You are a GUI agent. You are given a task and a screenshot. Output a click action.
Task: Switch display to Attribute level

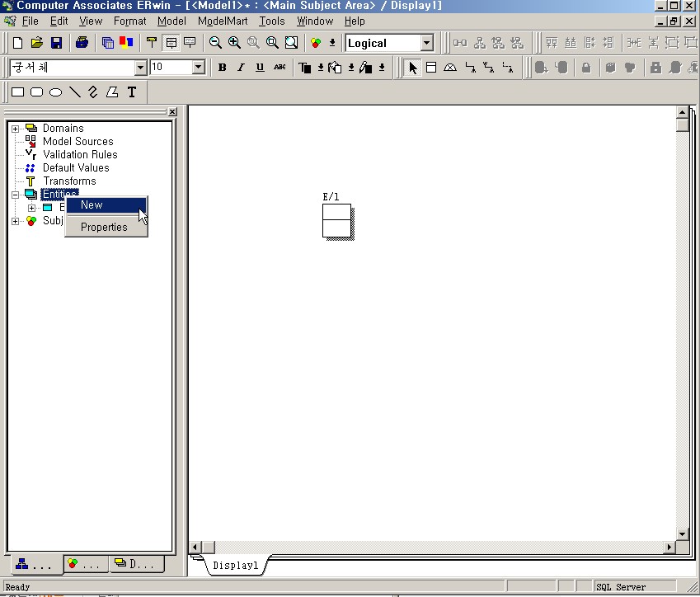click(x=171, y=43)
